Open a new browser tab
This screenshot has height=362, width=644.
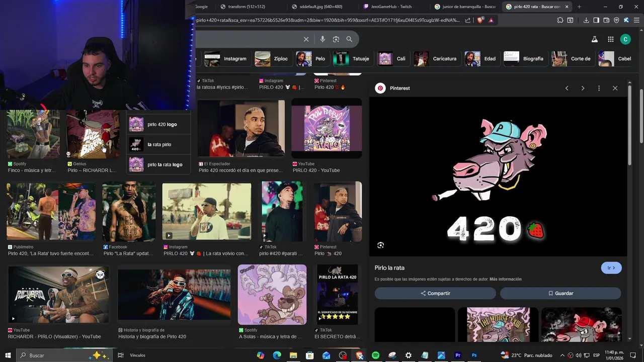(579, 7)
